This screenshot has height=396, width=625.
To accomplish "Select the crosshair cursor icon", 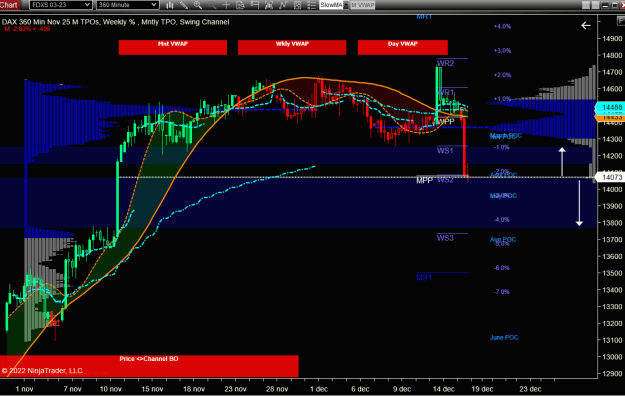I will click(226, 5).
